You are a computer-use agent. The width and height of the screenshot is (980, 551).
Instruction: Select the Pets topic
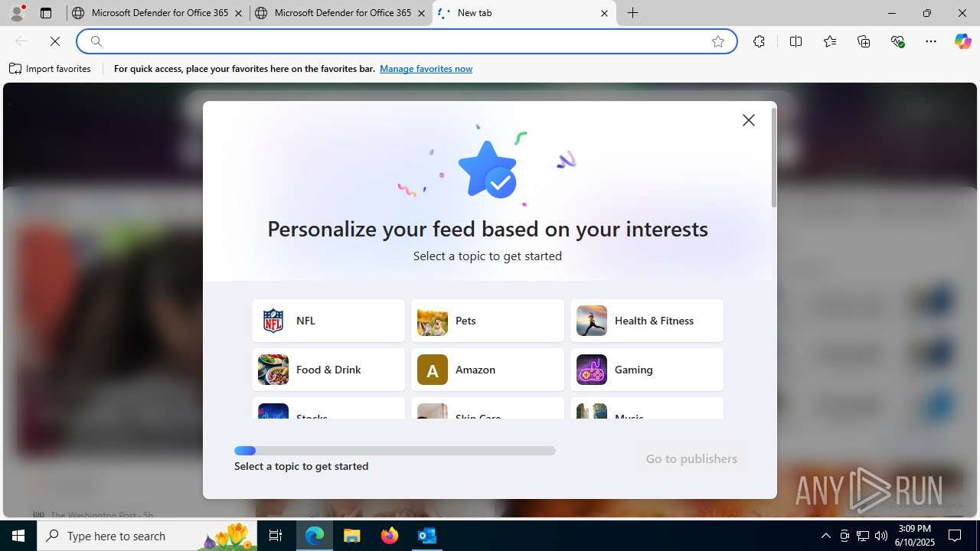click(488, 321)
